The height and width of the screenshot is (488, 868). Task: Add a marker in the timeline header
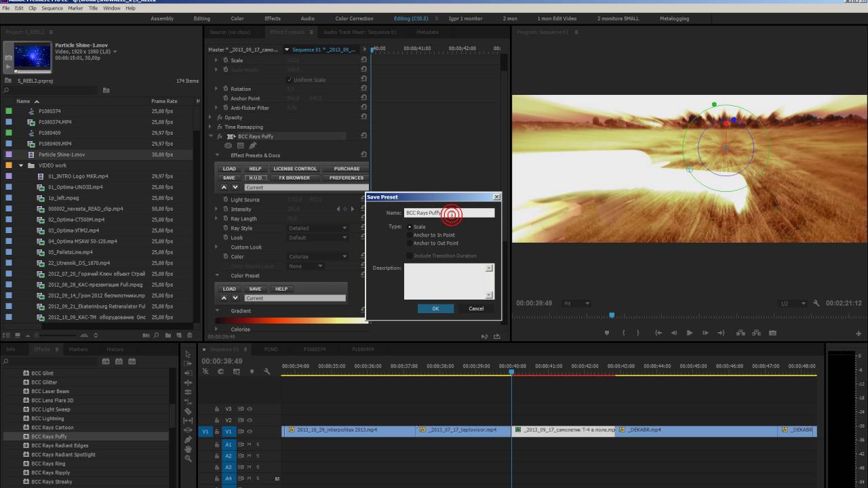252,371
